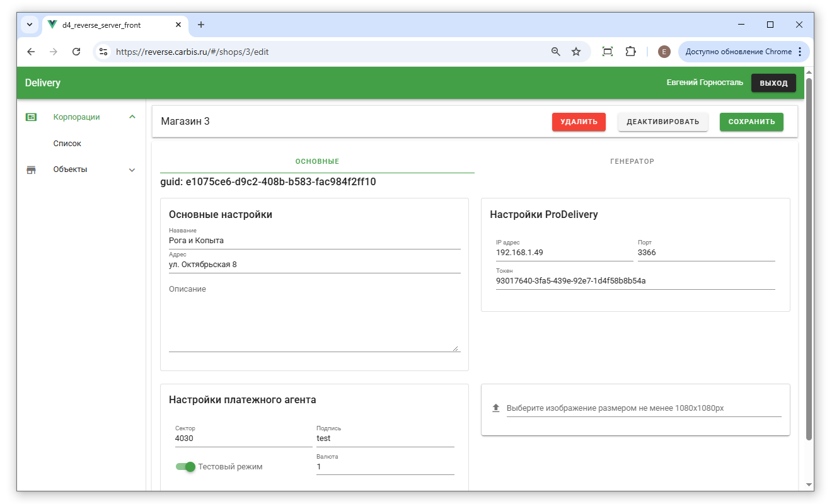Image resolution: width=832 pixels, height=504 pixels.
Task: Expand the Объекты menu chevron
Action: point(132,169)
